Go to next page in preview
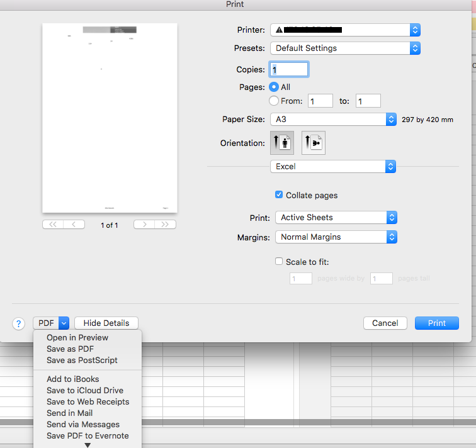Screen dimensions: 476x448 [x=144, y=225]
